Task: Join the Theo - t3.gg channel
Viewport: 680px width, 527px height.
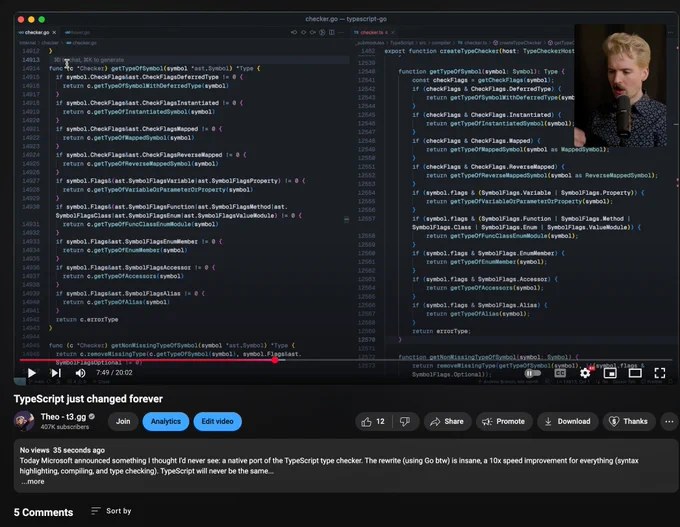Action: (123, 422)
